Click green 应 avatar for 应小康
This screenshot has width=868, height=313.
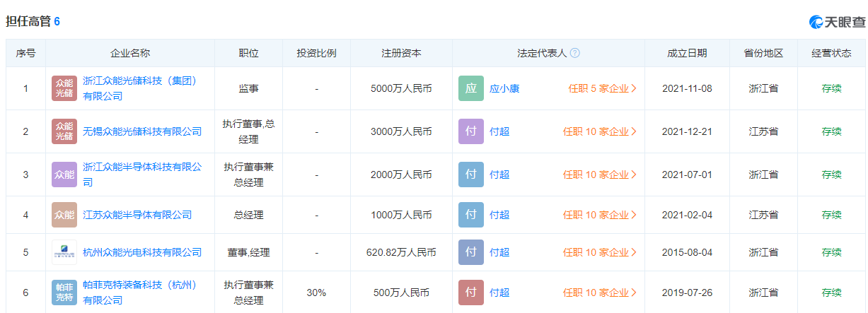click(x=471, y=88)
